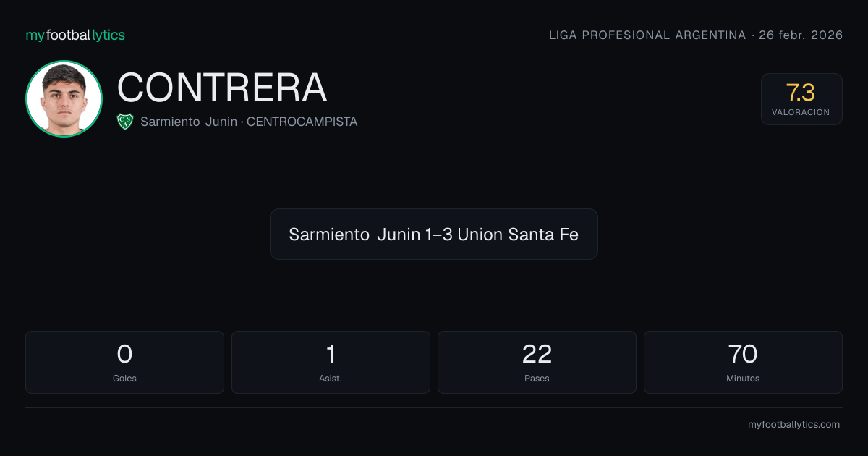Screen dimensions: 868x456
Task: Click the Sarmiento Junin team name text
Action: [x=189, y=122]
